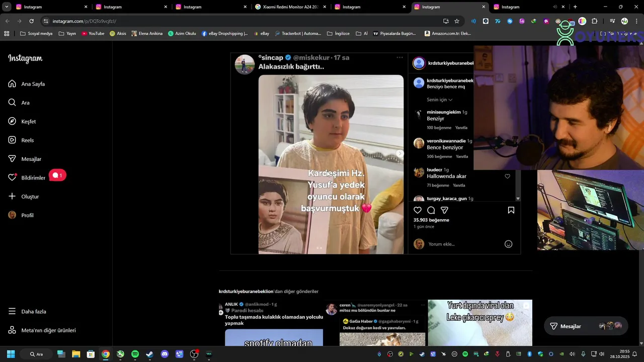The width and height of the screenshot is (644, 362).
Task: Click the Yorum ekle comment field
Action: click(x=463, y=244)
